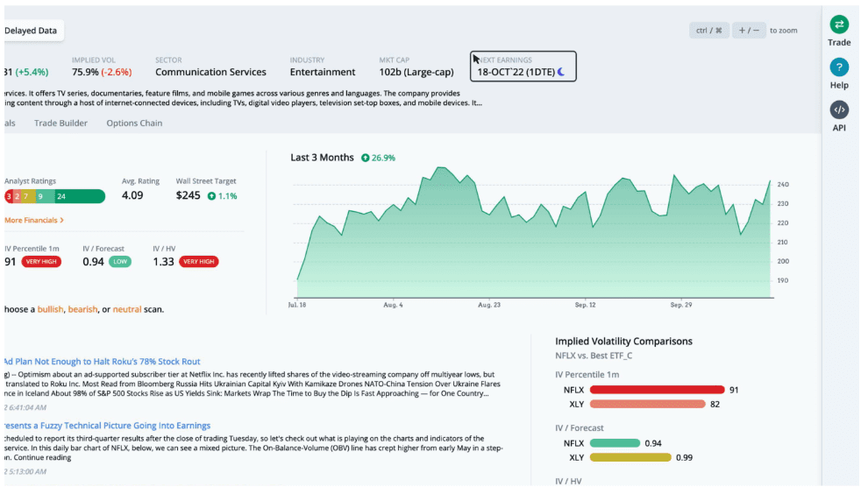Screen dimensions: 868x494
Task: Click the Analyst Ratings colored bar
Action: [54, 196]
